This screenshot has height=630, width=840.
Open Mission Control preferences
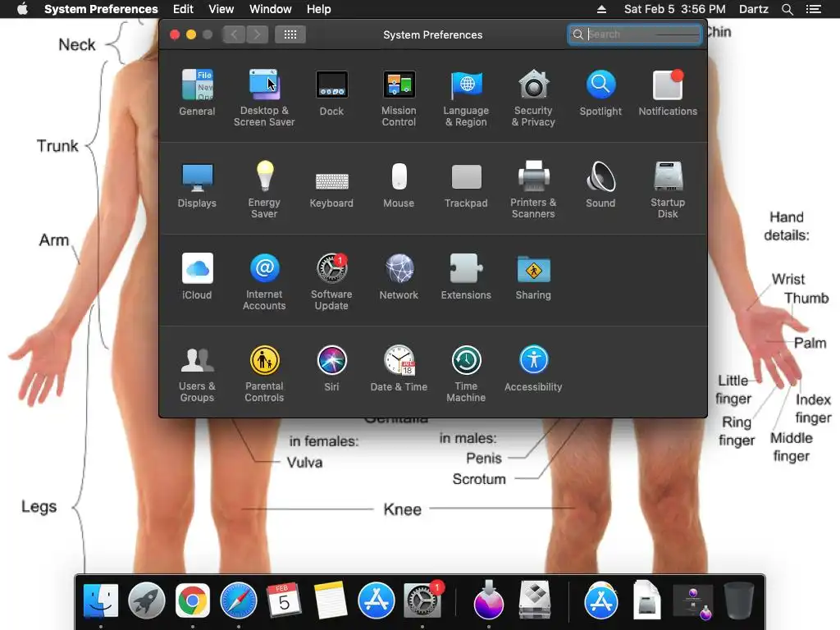pyautogui.click(x=399, y=98)
